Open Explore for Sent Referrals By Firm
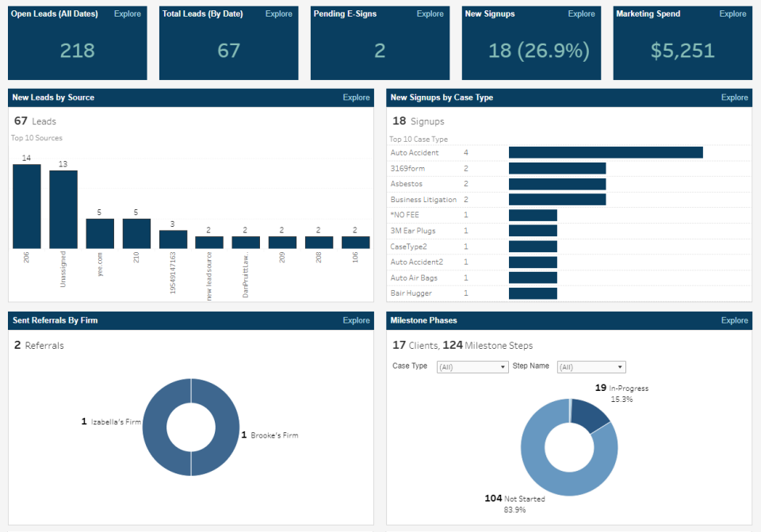This screenshot has width=761, height=532. (x=356, y=320)
